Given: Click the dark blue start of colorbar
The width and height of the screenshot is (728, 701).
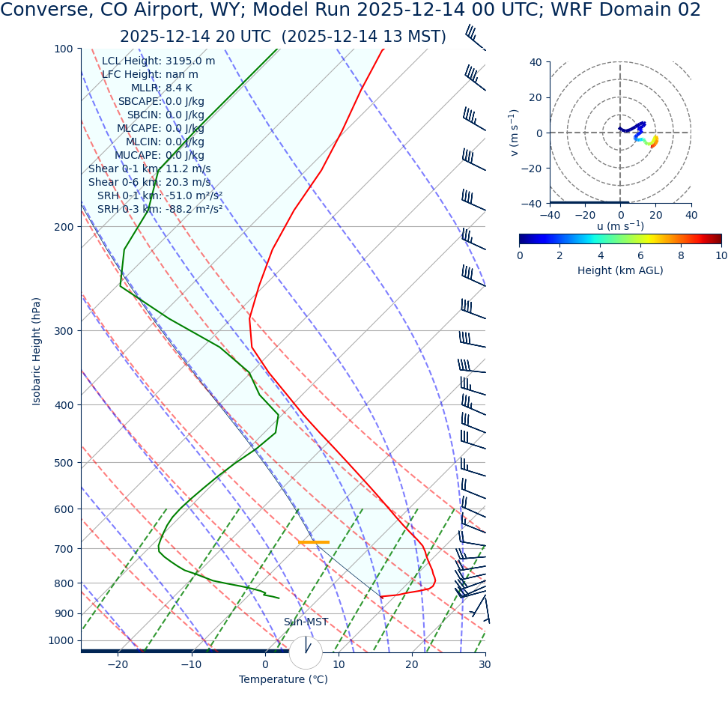Looking at the screenshot, I should [x=524, y=239].
